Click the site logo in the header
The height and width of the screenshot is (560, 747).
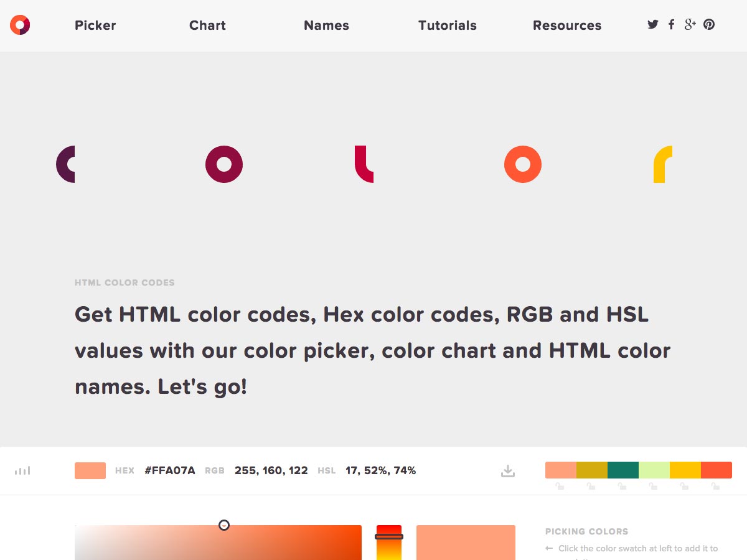(x=20, y=25)
